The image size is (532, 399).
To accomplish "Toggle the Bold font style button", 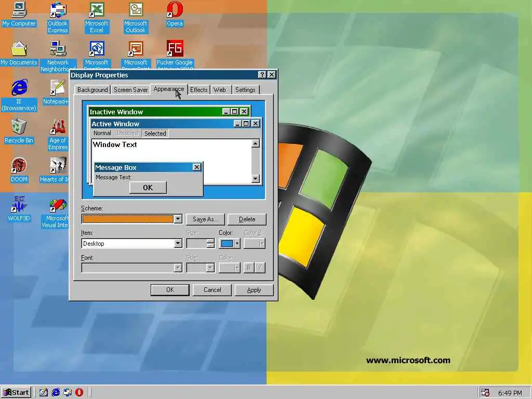I will point(249,268).
